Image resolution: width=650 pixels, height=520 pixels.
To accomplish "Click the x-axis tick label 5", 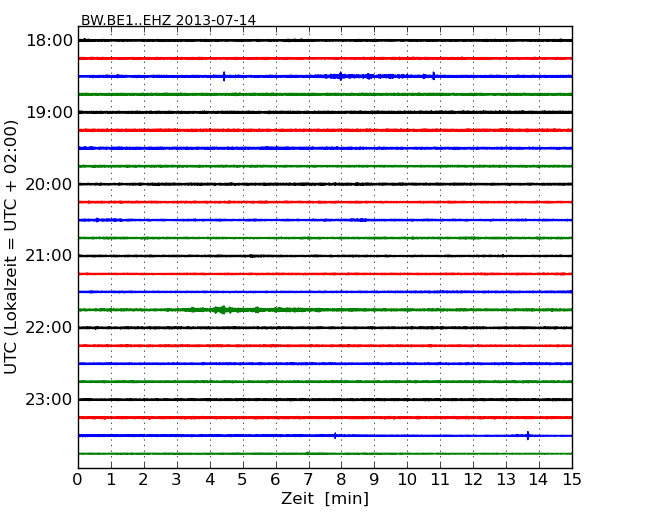I will pos(242,480).
